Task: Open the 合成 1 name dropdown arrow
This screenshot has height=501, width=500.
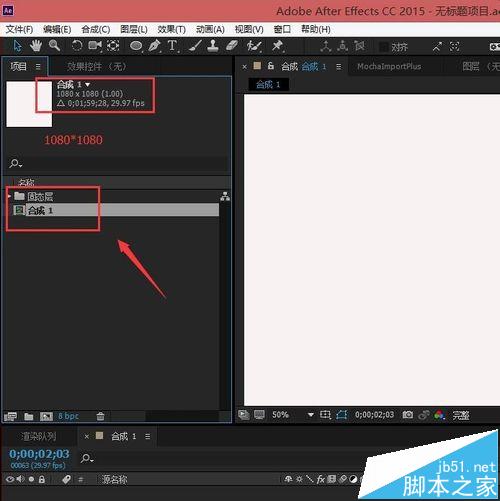Action: [88, 85]
